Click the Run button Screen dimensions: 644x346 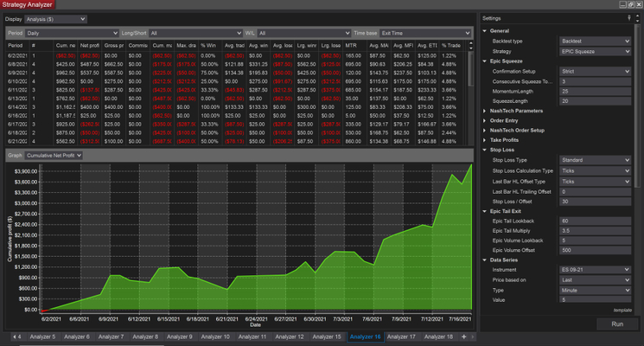point(616,324)
